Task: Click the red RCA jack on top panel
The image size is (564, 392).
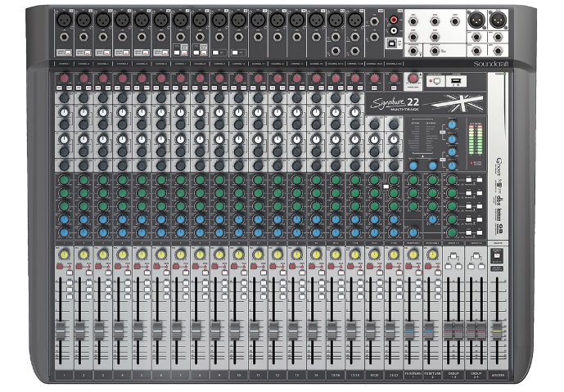Action: tap(394, 19)
